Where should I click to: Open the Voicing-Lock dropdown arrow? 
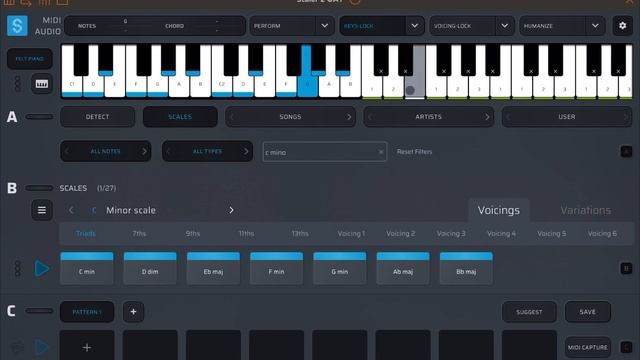(505, 26)
